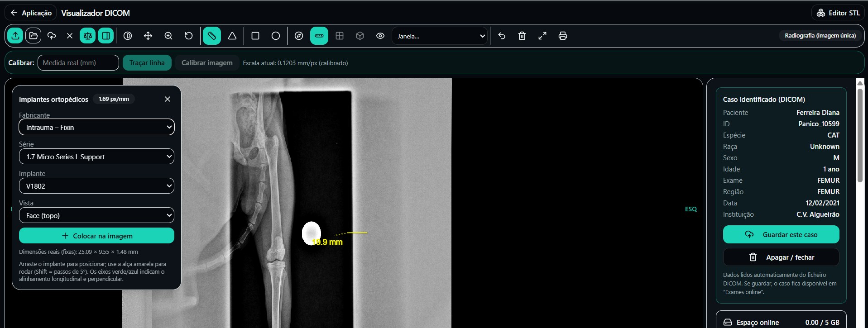Click the 10.9 mm measurement label
Image resolution: width=868 pixels, height=328 pixels.
click(327, 242)
